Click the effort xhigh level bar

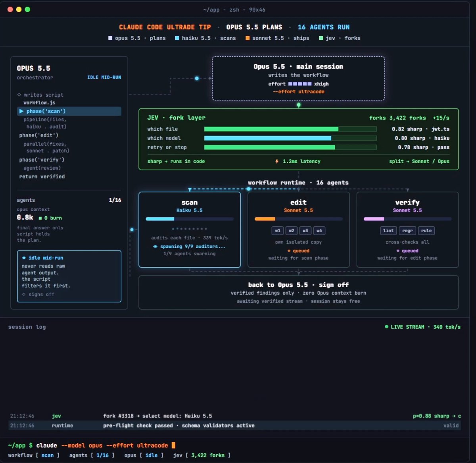coord(300,84)
